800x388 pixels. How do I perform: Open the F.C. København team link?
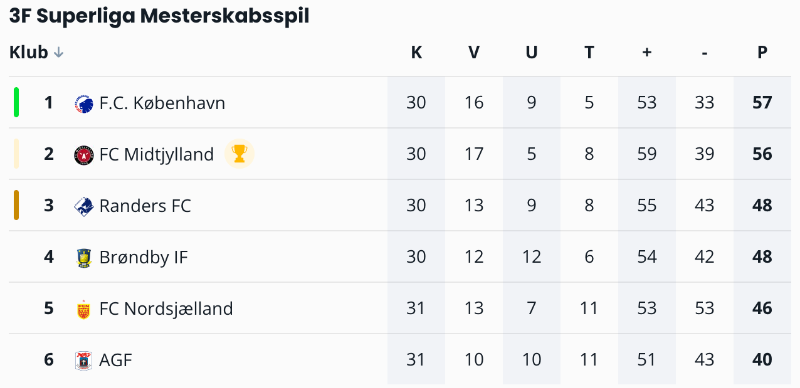pos(162,103)
